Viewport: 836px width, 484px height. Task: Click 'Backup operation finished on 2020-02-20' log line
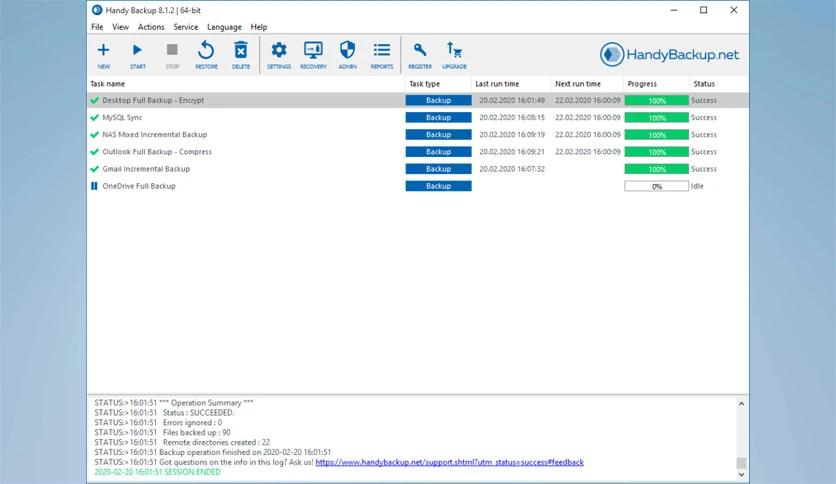[x=213, y=453]
